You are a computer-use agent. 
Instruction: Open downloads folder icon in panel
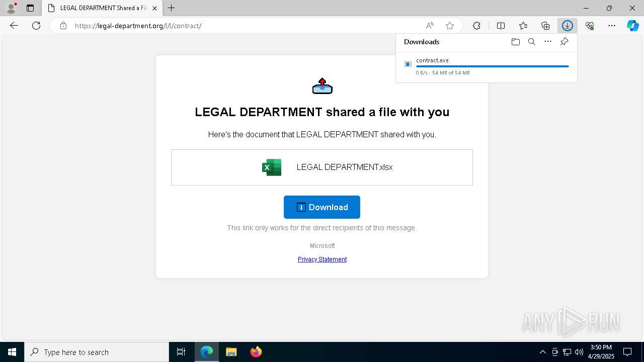(x=515, y=42)
